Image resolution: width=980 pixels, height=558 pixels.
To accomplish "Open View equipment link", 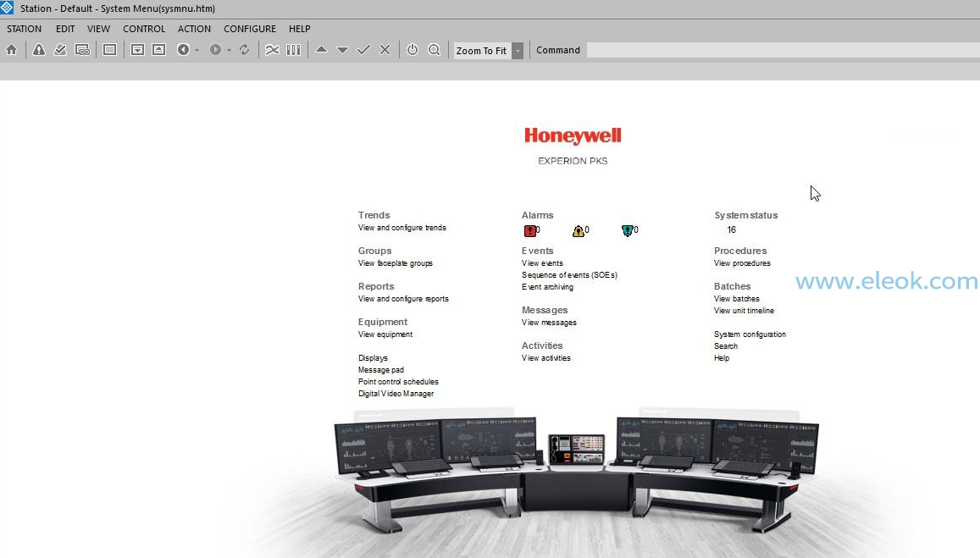I will (x=385, y=335).
